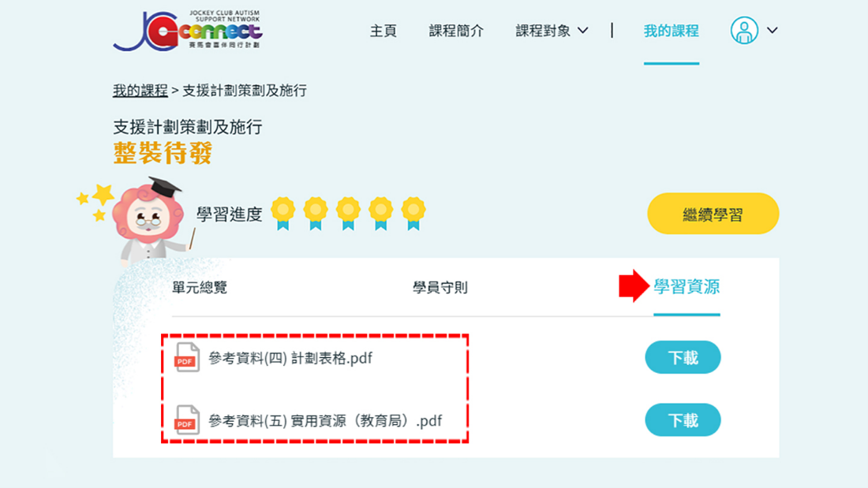Switch to the 單元總覽 tab

point(200,288)
